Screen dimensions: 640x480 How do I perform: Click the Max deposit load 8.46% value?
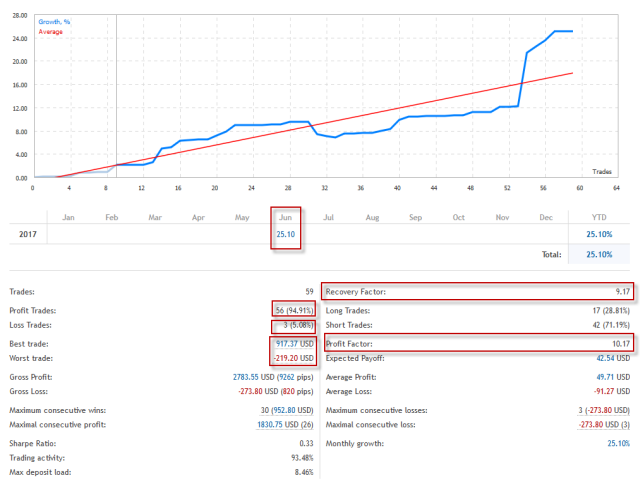coord(300,470)
